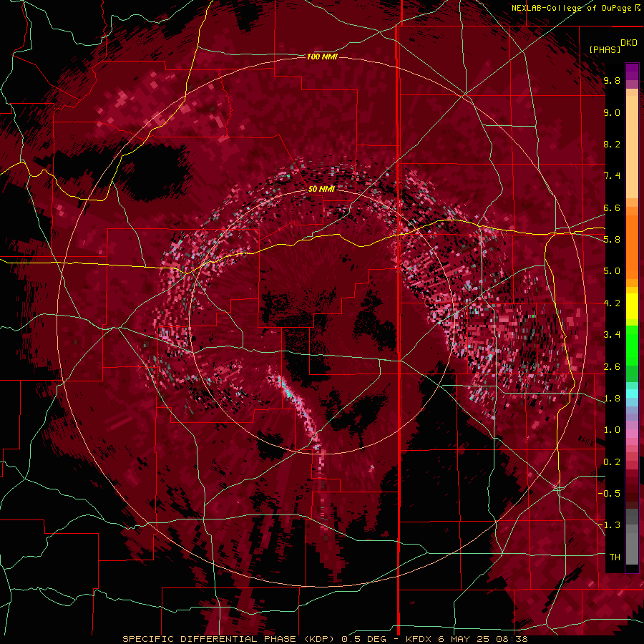
Task: Click the 4.2 scale value
Action: (612, 303)
